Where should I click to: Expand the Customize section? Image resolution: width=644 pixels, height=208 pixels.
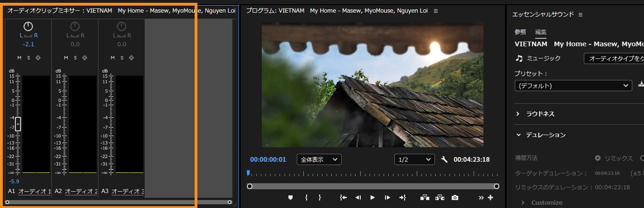click(523, 202)
